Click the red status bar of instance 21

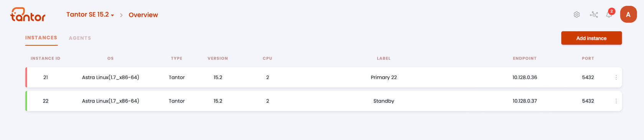(26, 77)
